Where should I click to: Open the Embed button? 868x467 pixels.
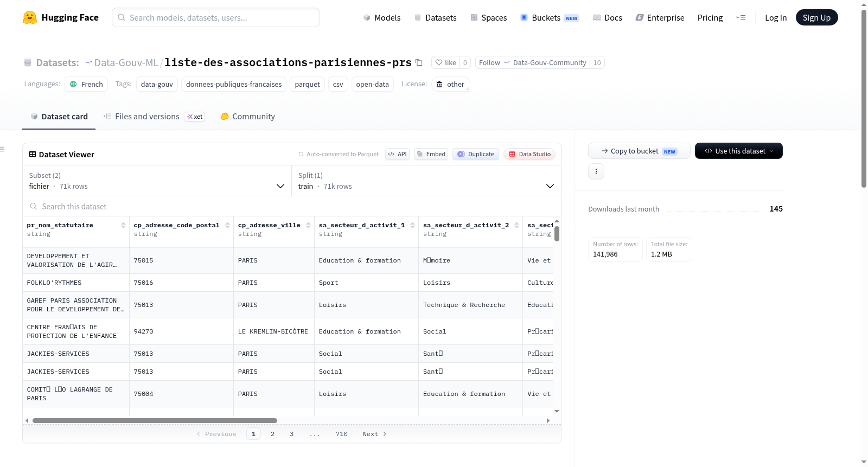(x=431, y=154)
